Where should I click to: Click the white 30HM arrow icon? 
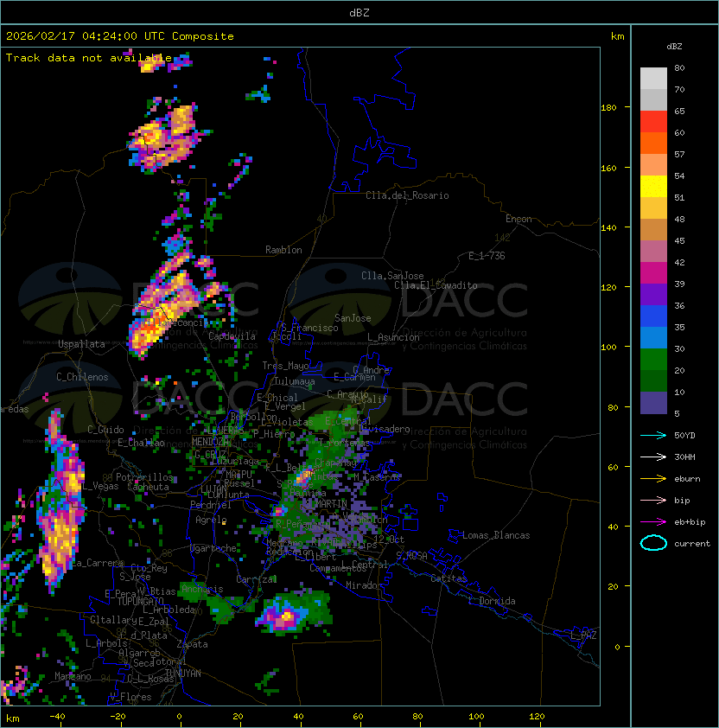click(653, 457)
